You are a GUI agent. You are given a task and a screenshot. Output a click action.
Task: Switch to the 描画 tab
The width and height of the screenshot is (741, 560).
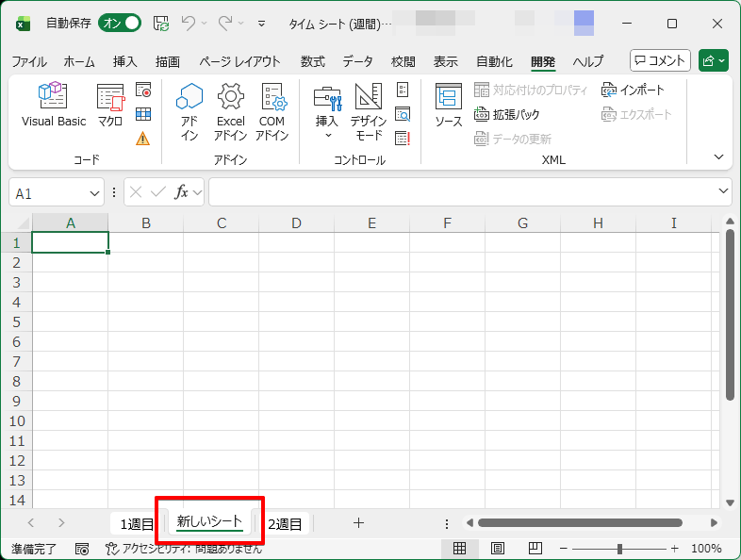pyautogui.click(x=168, y=62)
